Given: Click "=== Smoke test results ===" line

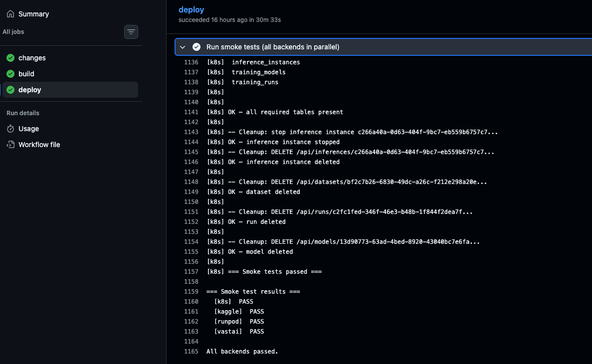Looking at the screenshot, I should [x=253, y=292].
